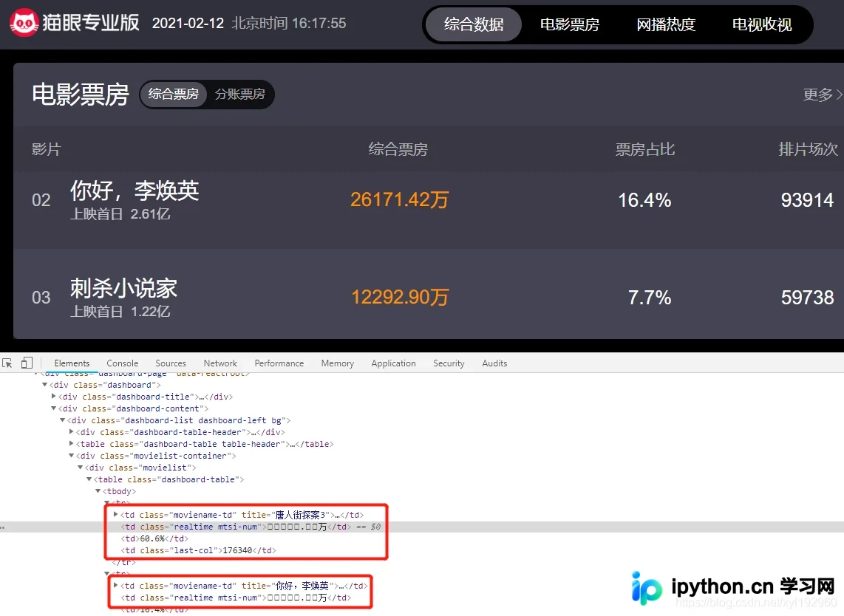This screenshot has width=844, height=616.
Task: Click the 更多 link
Action: pyautogui.click(x=823, y=95)
